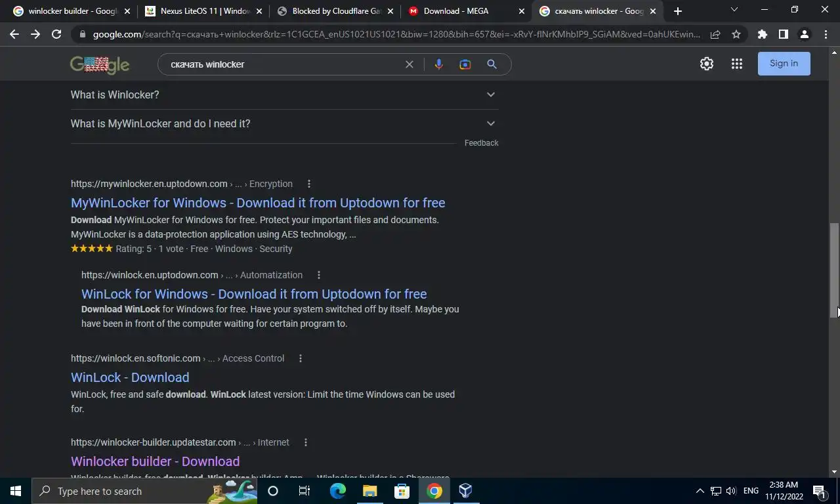840x504 pixels.
Task: Clear the search query with X
Action: pyautogui.click(x=409, y=64)
